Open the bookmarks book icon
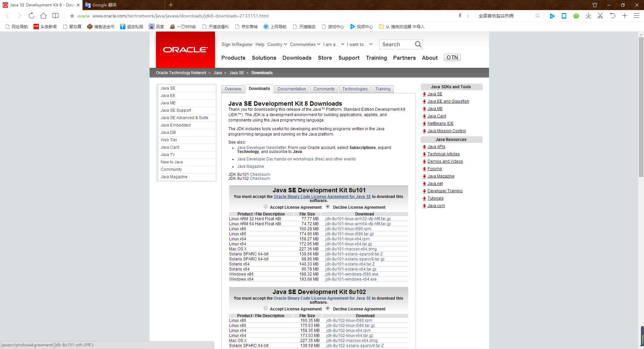 pos(56,16)
